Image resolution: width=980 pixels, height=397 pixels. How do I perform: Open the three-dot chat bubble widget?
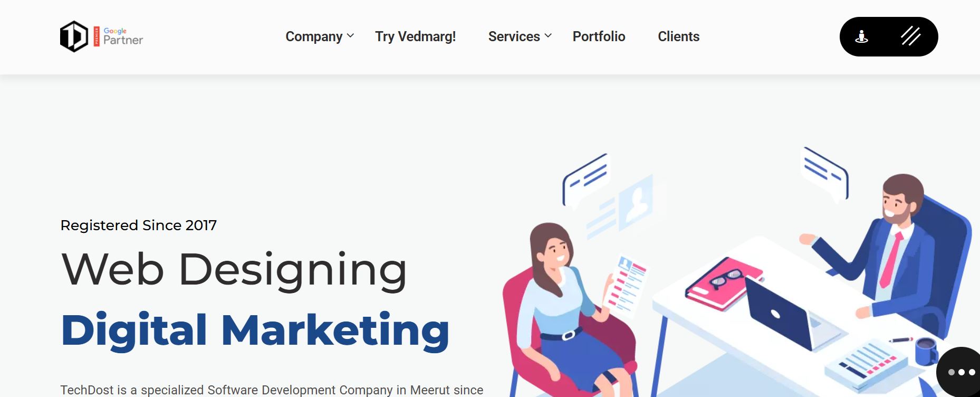(x=960, y=372)
